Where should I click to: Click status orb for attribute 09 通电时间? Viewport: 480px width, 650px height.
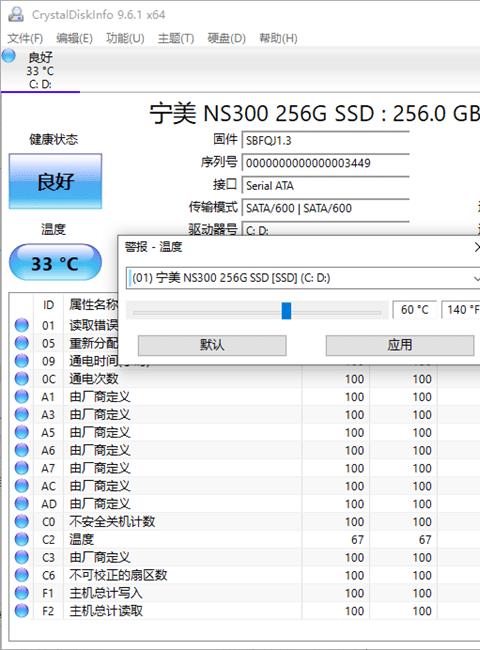pos(22,361)
